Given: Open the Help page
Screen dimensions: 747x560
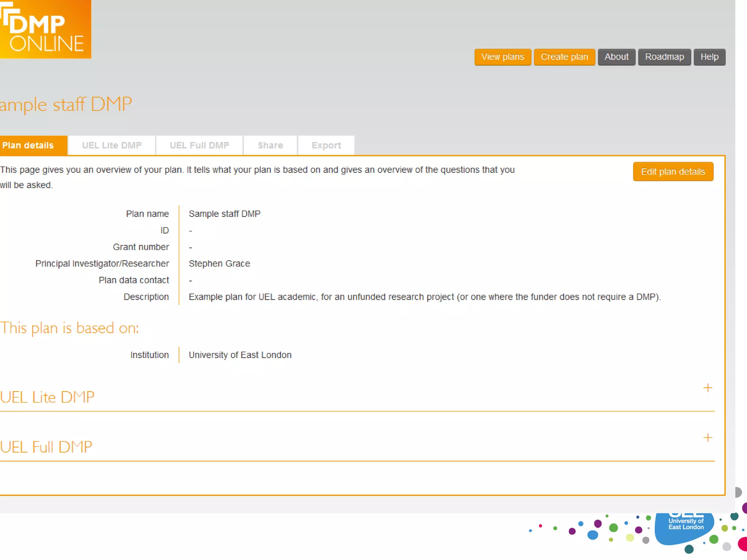Looking at the screenshot, I should tap(709, 57).
